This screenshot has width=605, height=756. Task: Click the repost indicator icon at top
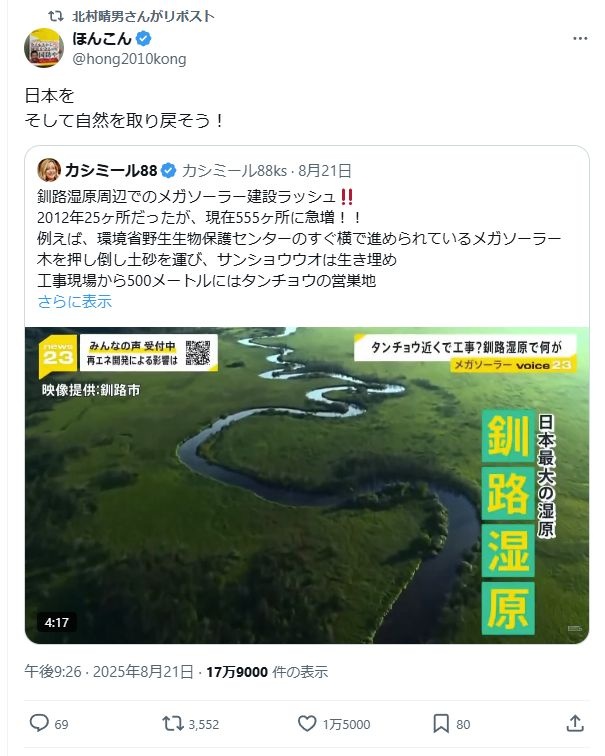tap(56, 16)
